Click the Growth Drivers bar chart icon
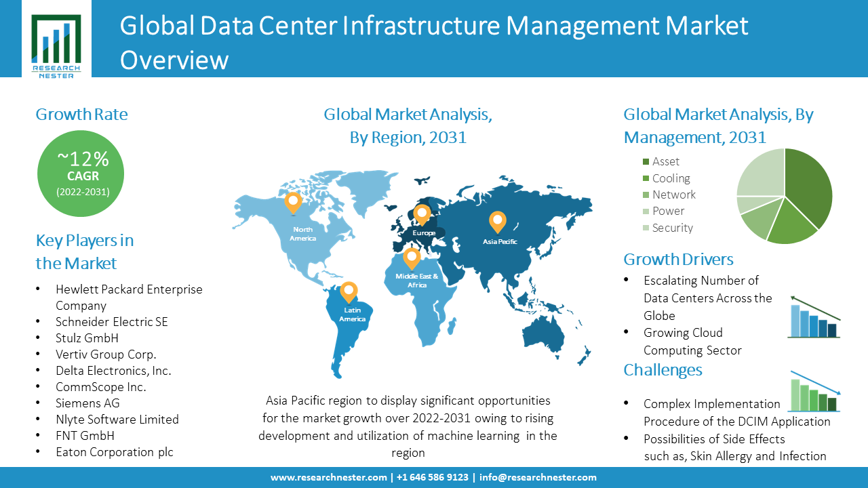 [815, 317]
